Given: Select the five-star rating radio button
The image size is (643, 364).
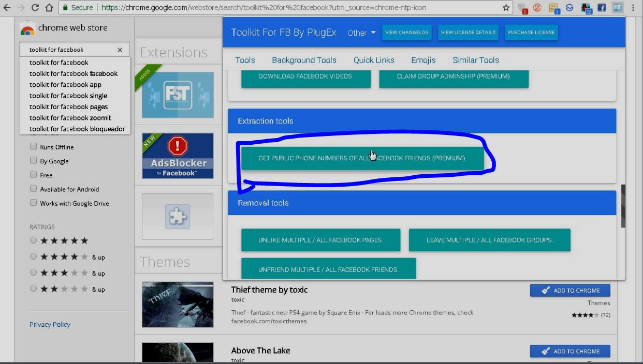Looking at the screenshot, I should 33,240.
